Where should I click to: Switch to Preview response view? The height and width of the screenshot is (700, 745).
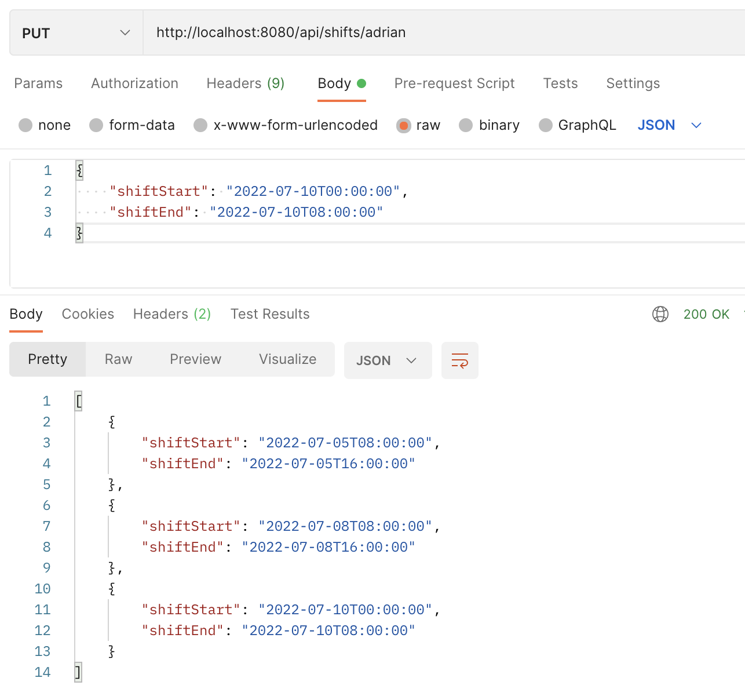[196, 359]
